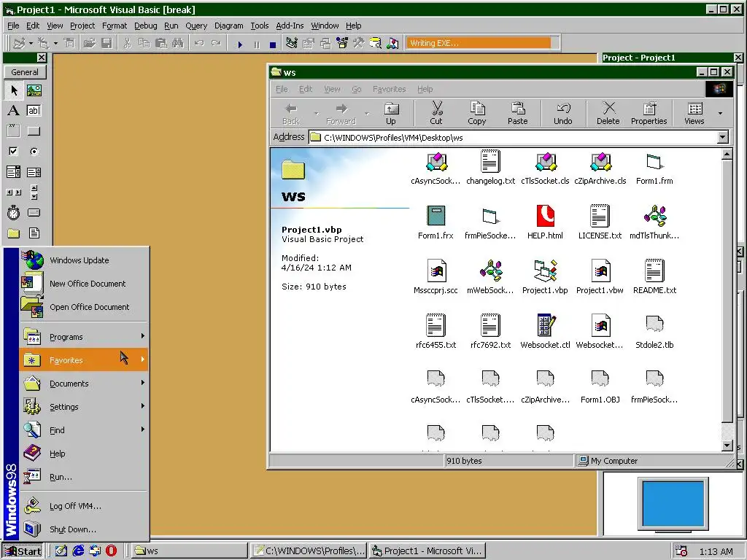This screenshot has height=560, width=747.
Task: Click the ws window vertical scrollbar down arrow
Action: click(727, 446)
